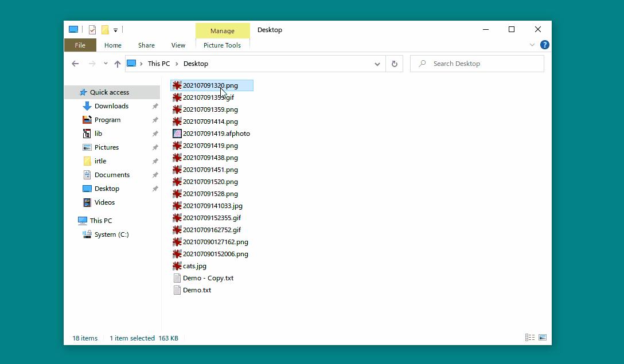Select file 202107091419.png

coord(210,146)
